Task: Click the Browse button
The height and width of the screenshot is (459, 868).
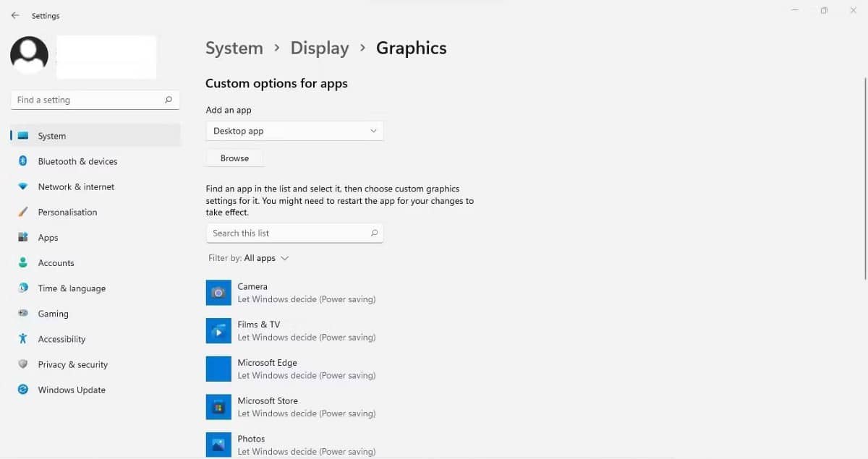Action: pos(234,158)
